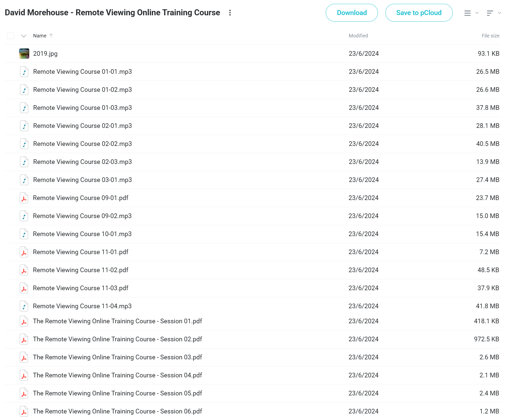This screenshot has height=420, width=506.
Task: Click PDF icon of Course 11-03.pdf
Action: (24, 288)
